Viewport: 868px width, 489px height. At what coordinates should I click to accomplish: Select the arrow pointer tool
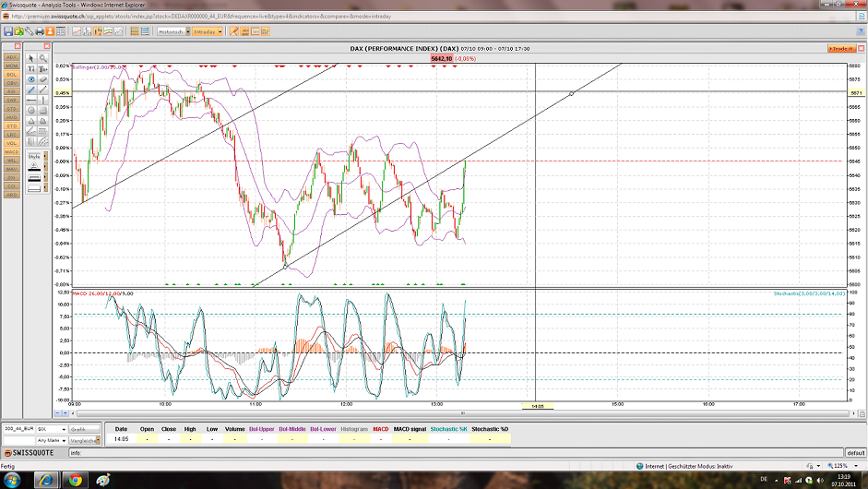tap(31, 58)
